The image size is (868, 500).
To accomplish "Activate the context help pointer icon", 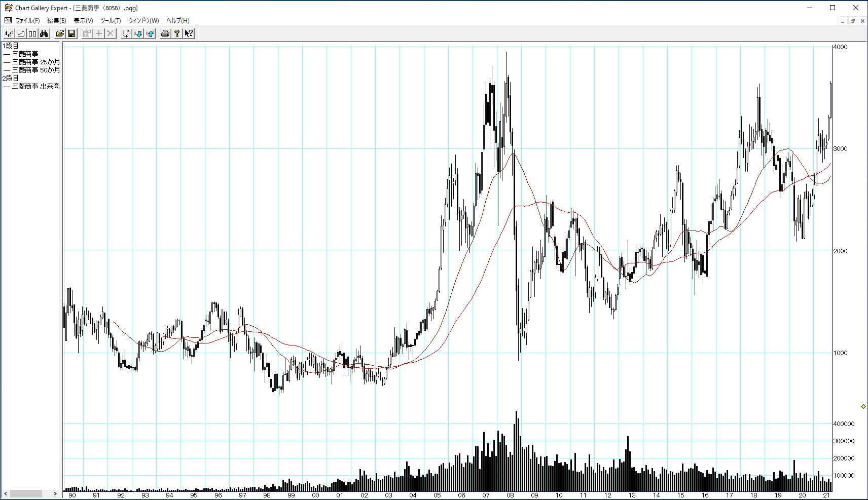I will click(189, 34).
